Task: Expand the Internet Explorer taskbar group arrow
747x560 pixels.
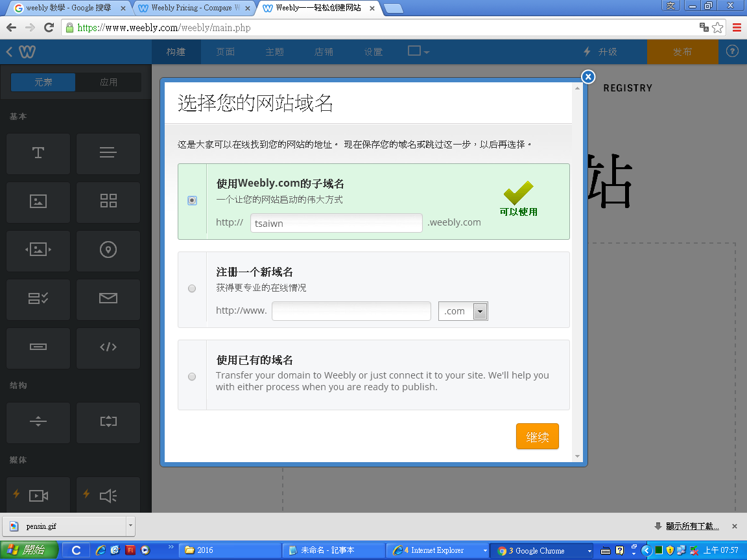Action: tap(485, 550)
